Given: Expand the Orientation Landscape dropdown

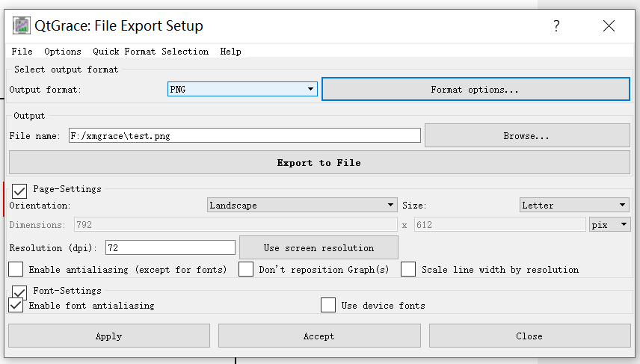Looking at the screenshot, I should pyautogui.click(x=302, y=205).
